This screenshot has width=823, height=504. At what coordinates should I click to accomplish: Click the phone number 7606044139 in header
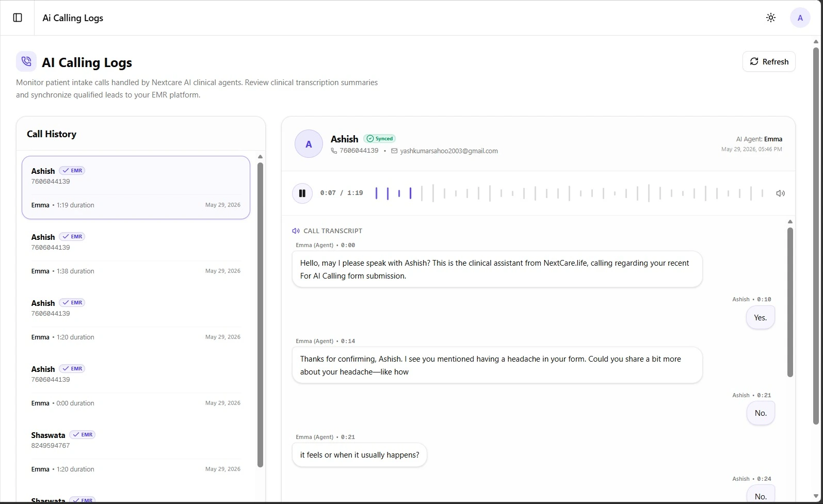click(x=359, y=151)
